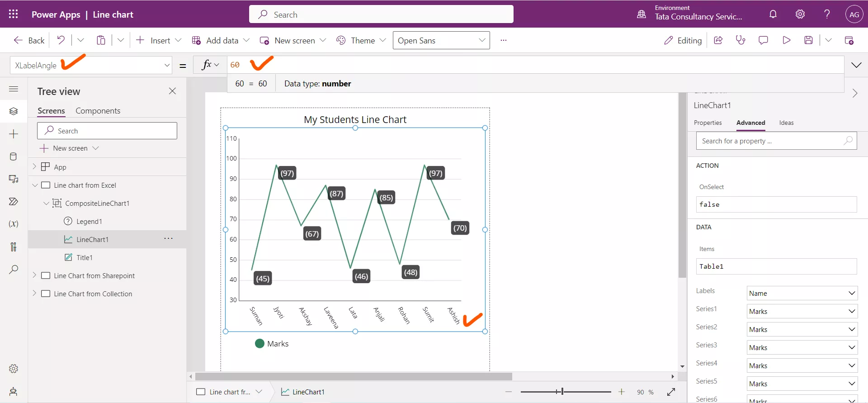Screen dimensions: 868x403
Task: Open the Share icon
Action: tap(718, 40)
